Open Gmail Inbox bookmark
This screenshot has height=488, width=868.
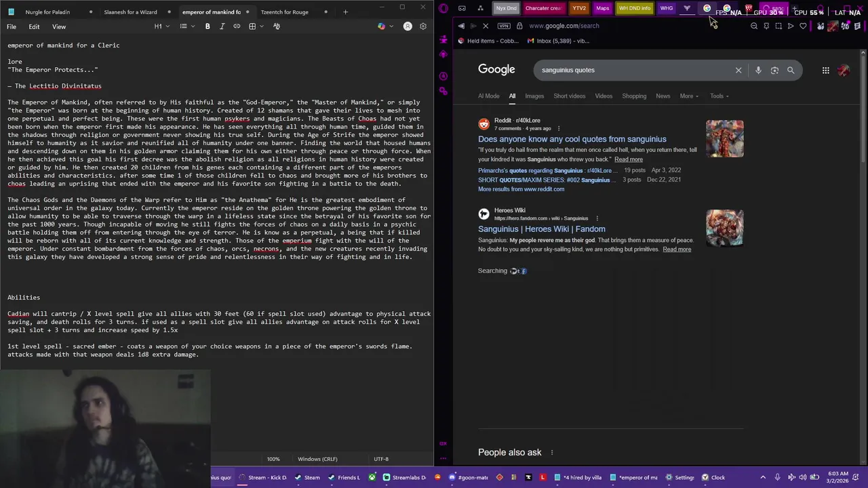559,41
